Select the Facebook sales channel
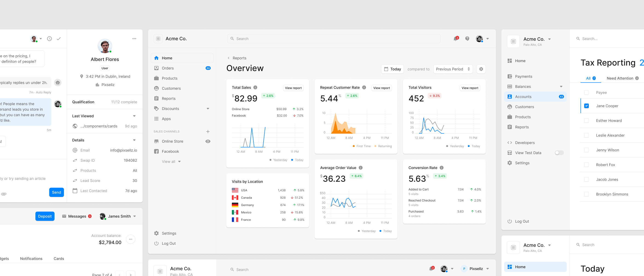644x276 pixels. pos(170,151)
